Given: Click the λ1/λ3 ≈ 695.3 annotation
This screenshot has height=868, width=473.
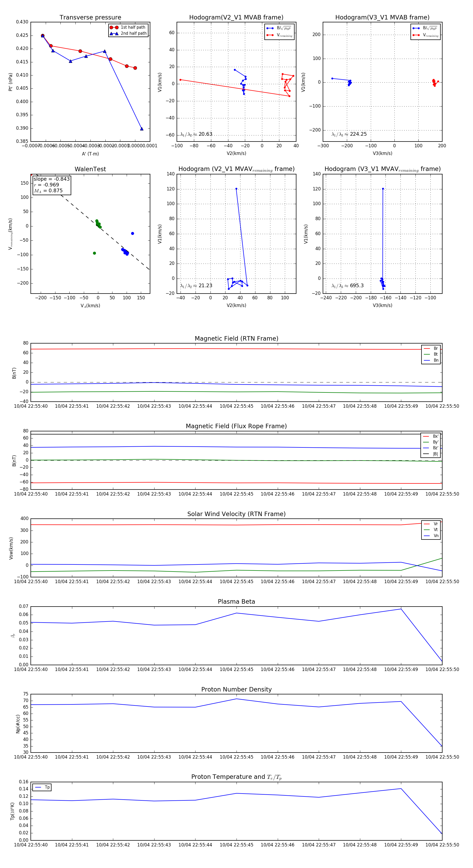Looking at the screenshot, I should click(347, 285).
